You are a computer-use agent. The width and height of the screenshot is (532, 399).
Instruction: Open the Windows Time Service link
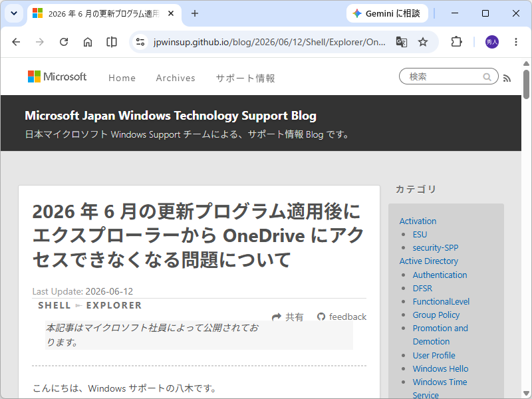(x=440, y=388)
